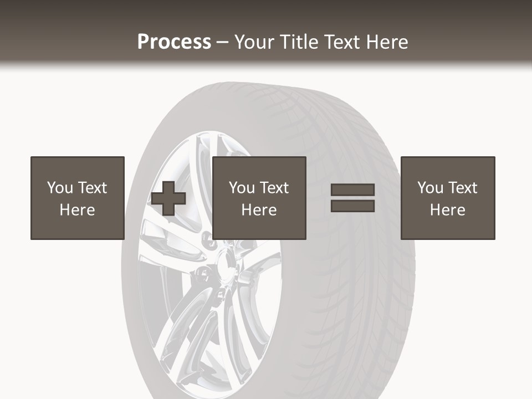Click the dash between Process and Your Title

click(222, 42)
